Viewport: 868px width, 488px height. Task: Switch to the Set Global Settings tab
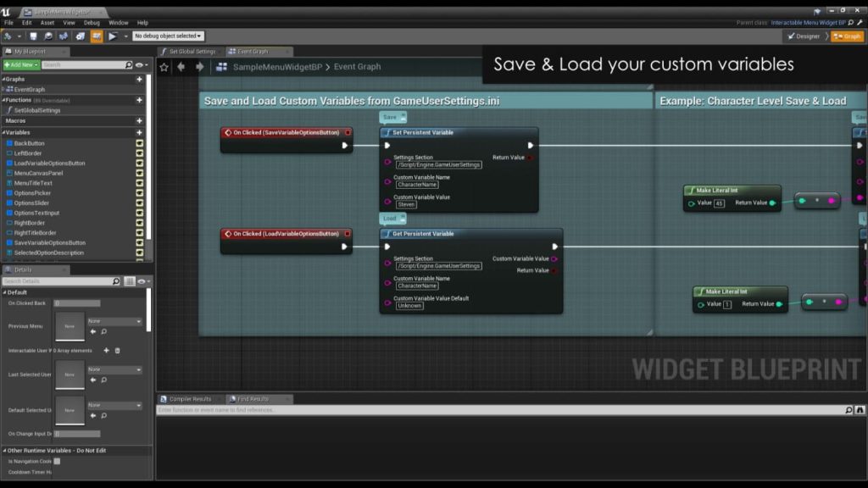[x=190, y=52]
